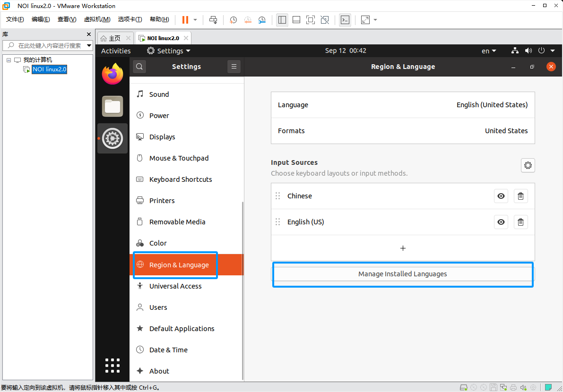Expand the library search filter dropdown
The width and height of the screenshot is (563, 392).
tap(89, 45)
